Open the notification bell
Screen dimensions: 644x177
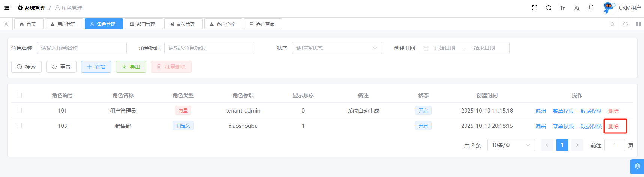point(591,7)
